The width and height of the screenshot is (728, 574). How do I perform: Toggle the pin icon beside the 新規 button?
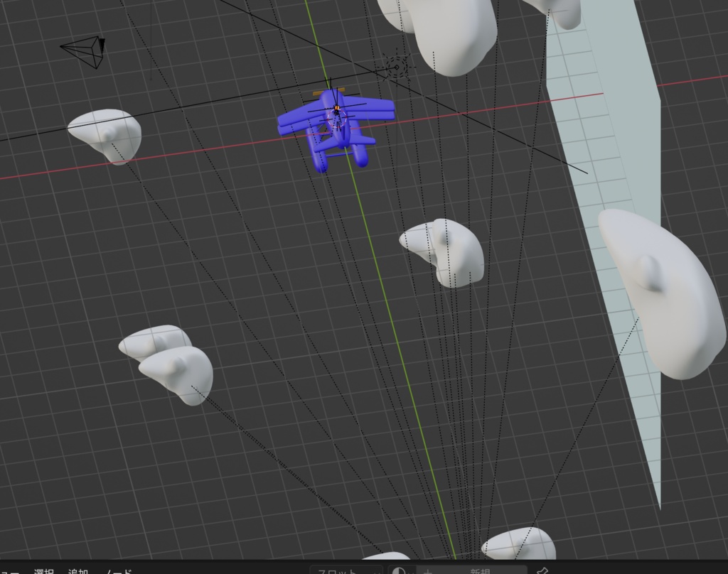pyautogui.click(x=542, y=570)
